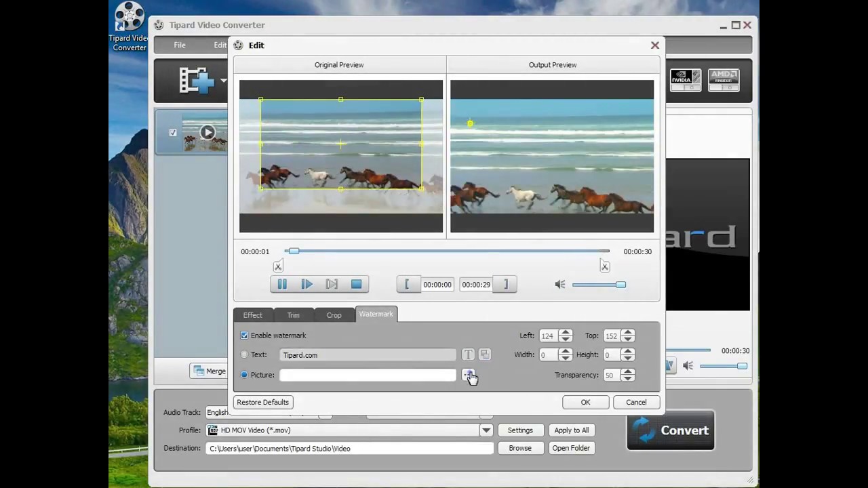Screen dimensions: 868x488
Task: Select the Text watermark radio button
Action: pos(244,354)
